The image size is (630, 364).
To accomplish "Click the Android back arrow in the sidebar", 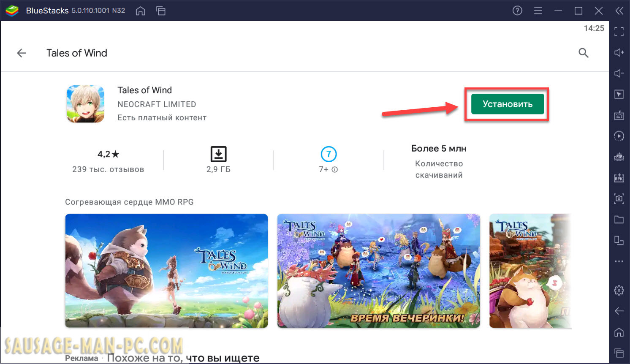I will point(619,311).
